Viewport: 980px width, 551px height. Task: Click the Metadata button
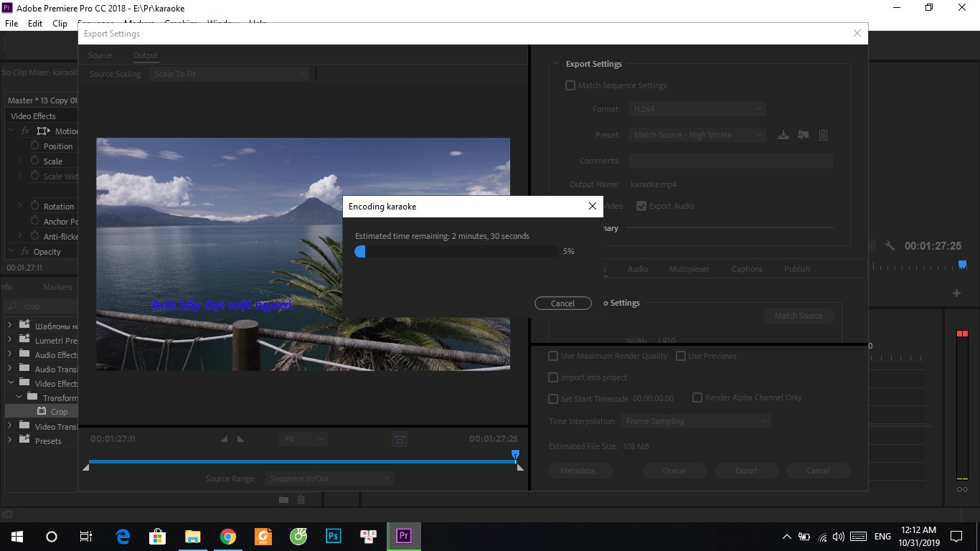pos(580,471)
